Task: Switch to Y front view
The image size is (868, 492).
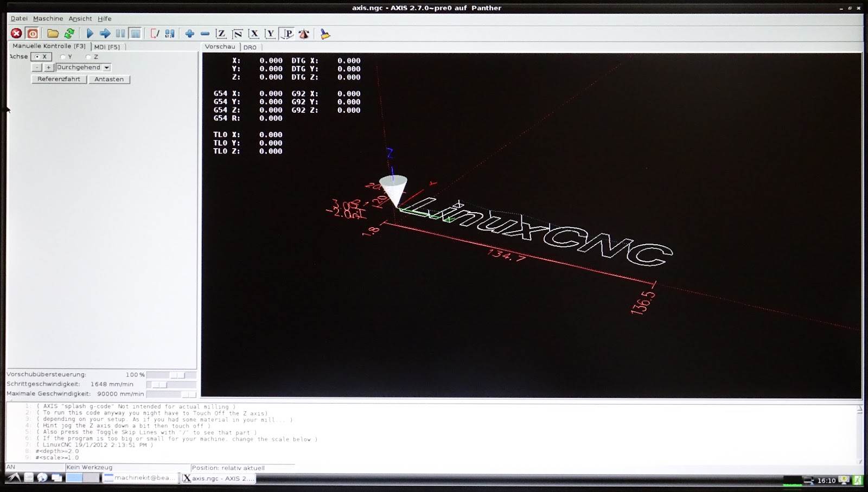Action: [270, 34]
